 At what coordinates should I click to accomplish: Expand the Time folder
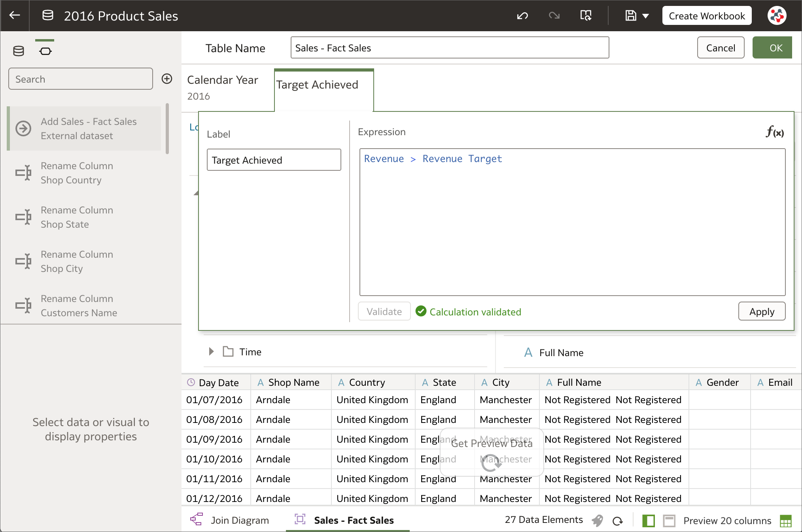211,352
